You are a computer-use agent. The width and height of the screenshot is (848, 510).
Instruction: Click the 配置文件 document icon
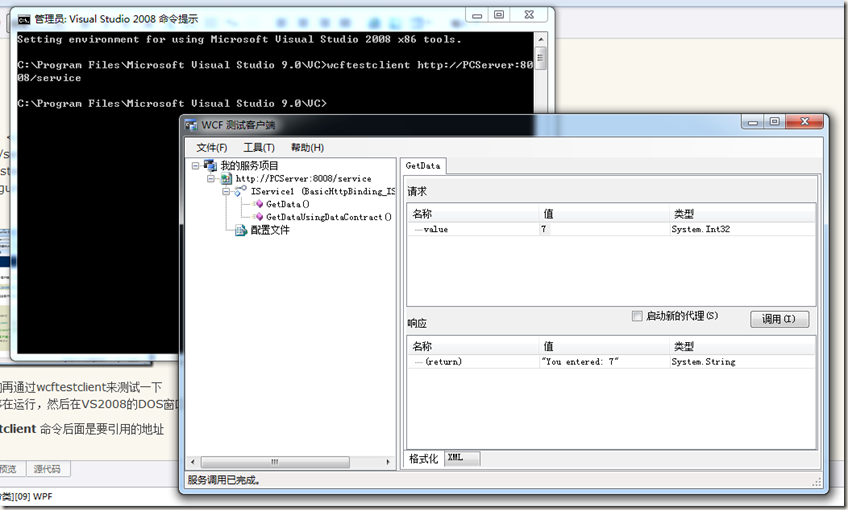coord(241,230)
